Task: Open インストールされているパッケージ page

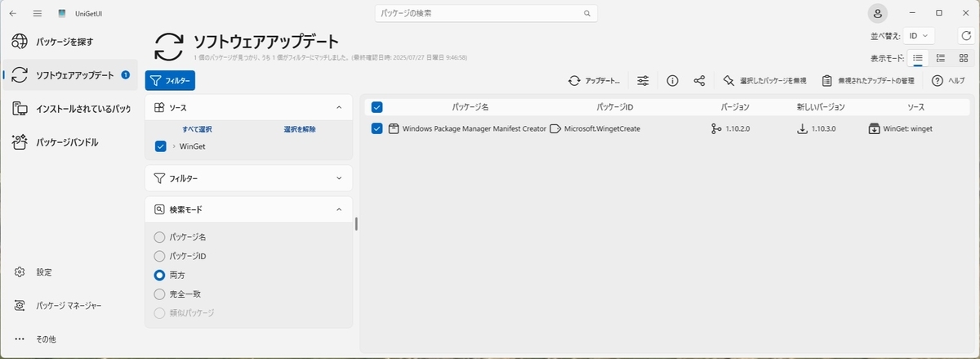Action: tap(69, 108)
